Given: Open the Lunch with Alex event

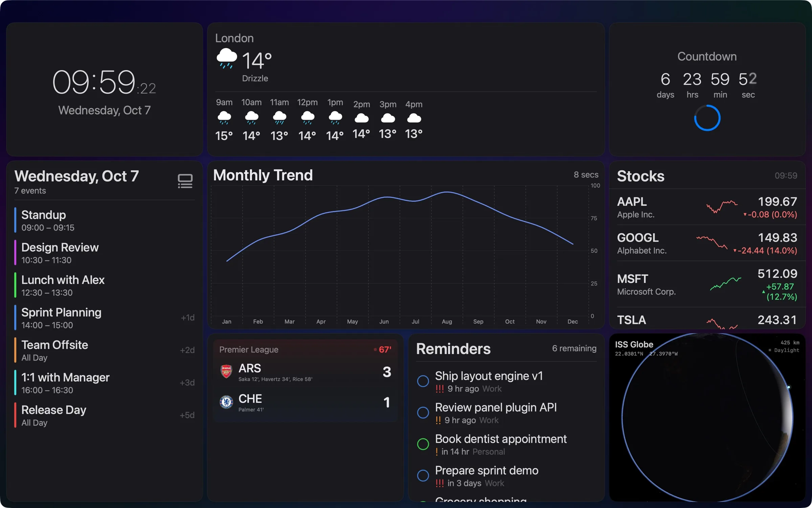Looking at the screenshot, I should [x=105, y=285].
